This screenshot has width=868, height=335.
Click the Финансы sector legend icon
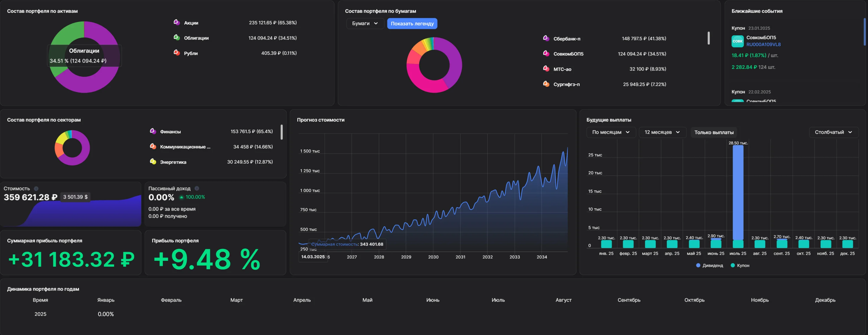click(153, 131)
